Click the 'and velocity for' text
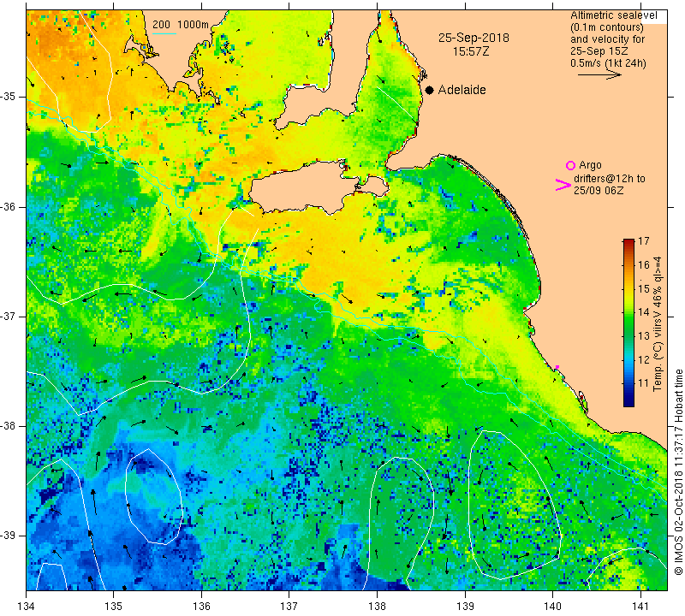The image size is (685, 616). pos(608,39)
